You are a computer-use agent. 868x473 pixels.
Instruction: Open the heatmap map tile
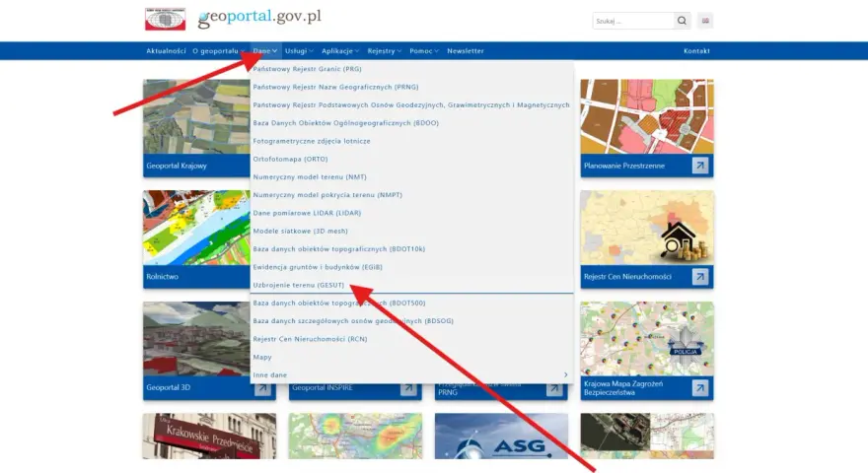click(355, 436)
